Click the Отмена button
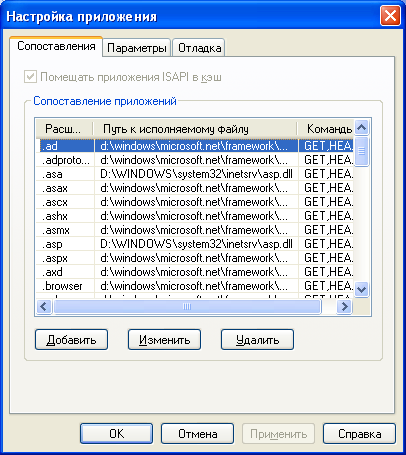 (197, 434)
